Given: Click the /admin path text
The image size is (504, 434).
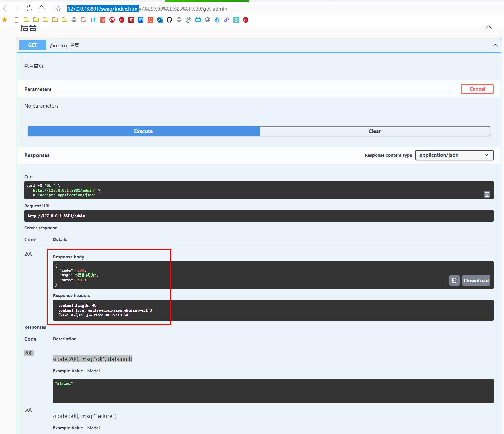Looking at the screenshot, I should pyautogui.click(x=58, y=46).
